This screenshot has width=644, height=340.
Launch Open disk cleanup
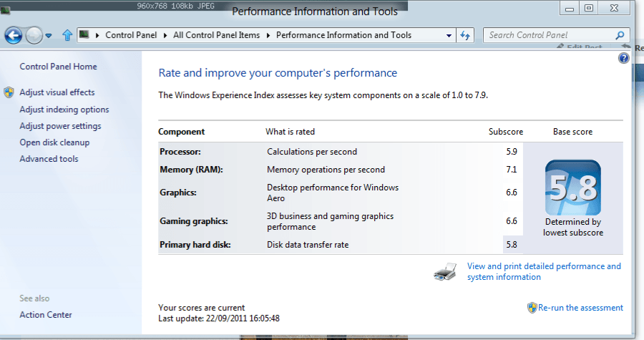54,142
